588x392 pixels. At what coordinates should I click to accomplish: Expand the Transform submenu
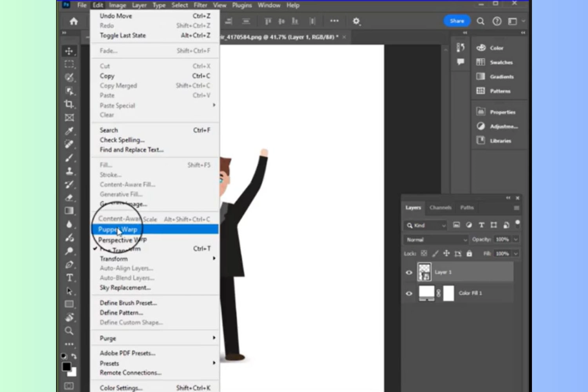[155, 259]
